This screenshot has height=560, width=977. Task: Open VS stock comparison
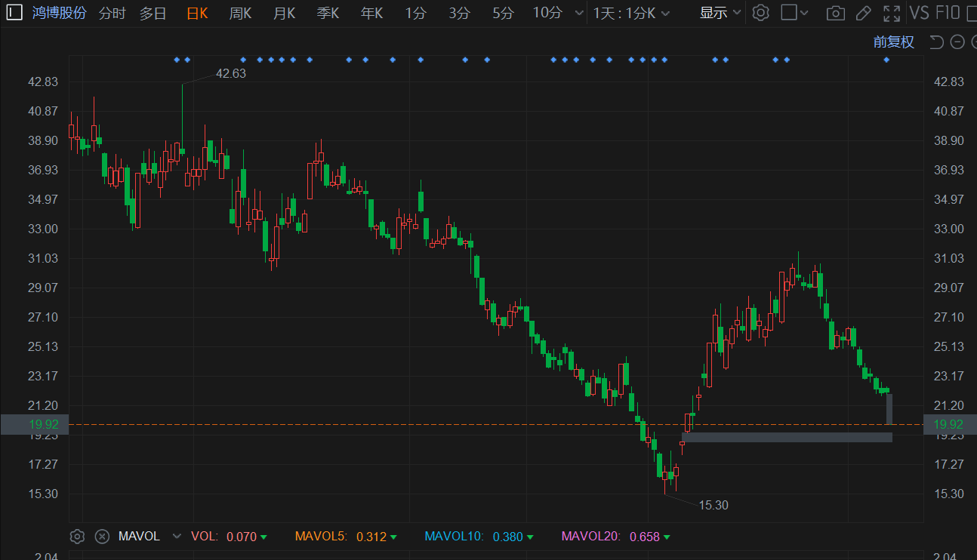(919, 13)
